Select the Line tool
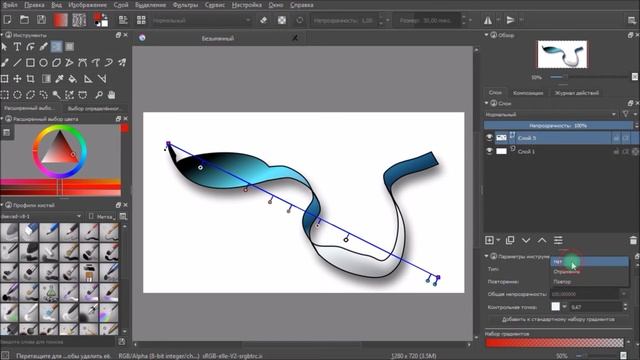Viewport: 640px width, 360px height. [x=17, y=63]
